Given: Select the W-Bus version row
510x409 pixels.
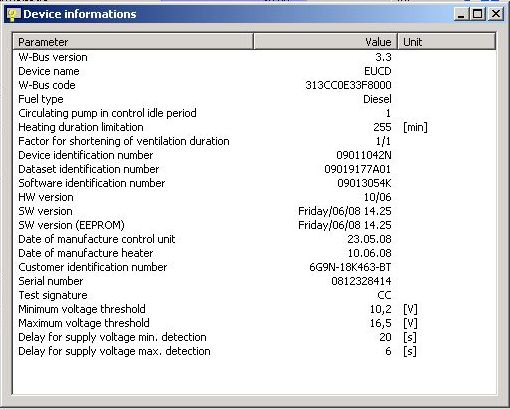Looking at the screenshot, I should pyautogui.click(x=254, y=57).
